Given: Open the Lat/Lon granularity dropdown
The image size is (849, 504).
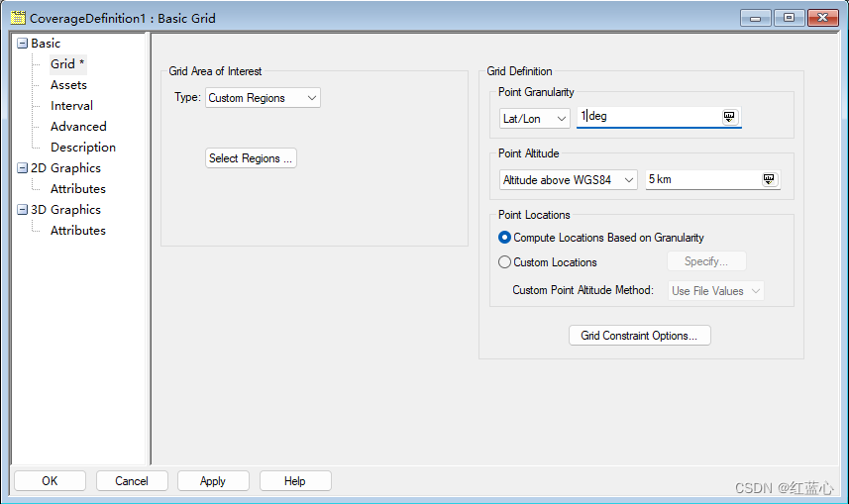Looking at the screenshot, I should pyautogui.click(x=534, y=119).
